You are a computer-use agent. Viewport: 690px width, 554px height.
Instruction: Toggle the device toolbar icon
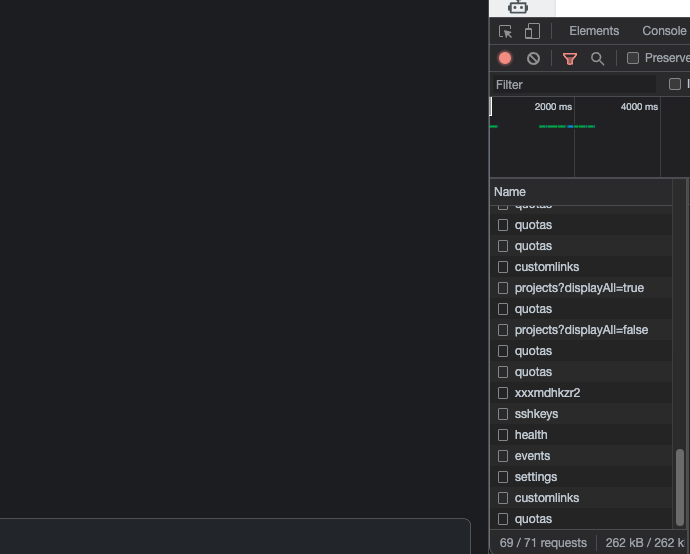[x=532, y=31]
